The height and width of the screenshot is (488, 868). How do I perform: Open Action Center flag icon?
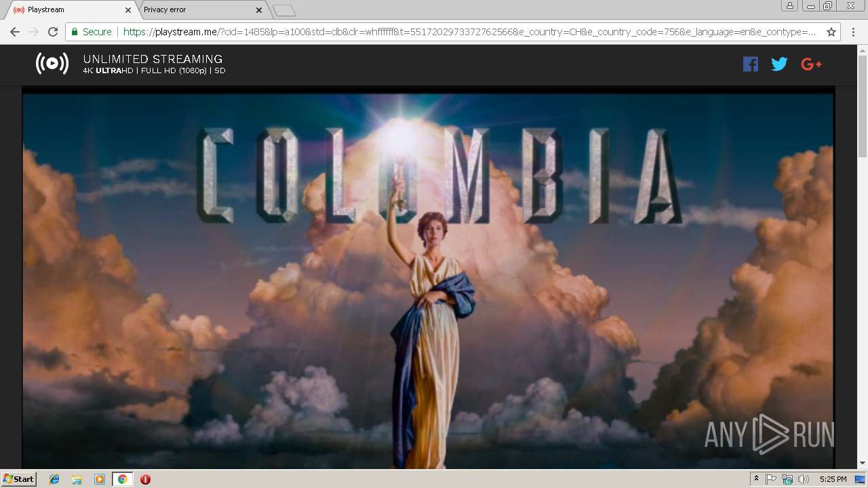771,479
